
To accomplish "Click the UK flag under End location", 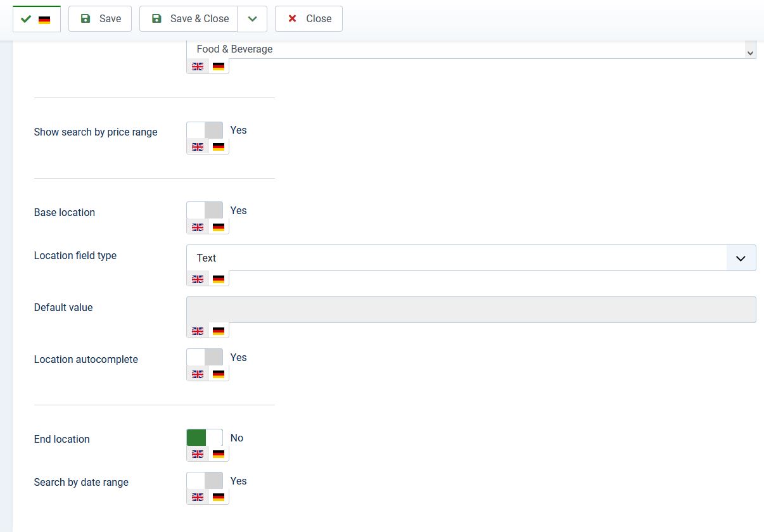I will point(198,454).
